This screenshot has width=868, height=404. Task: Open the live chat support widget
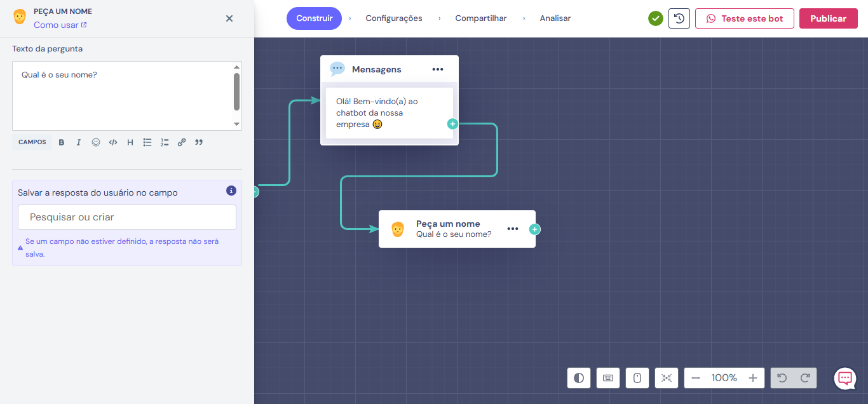[x=845, y=379]
